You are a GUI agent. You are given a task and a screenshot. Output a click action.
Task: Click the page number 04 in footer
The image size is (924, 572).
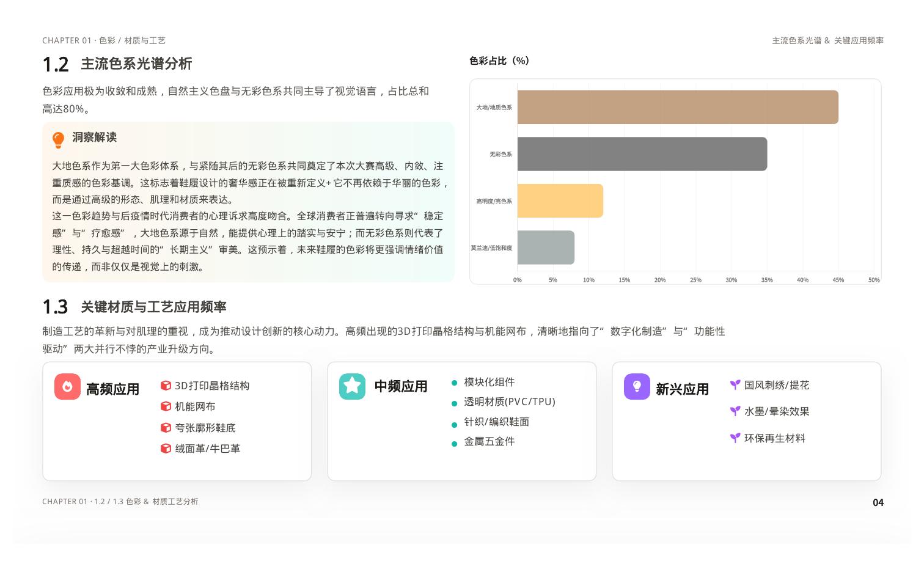[878, 502]
